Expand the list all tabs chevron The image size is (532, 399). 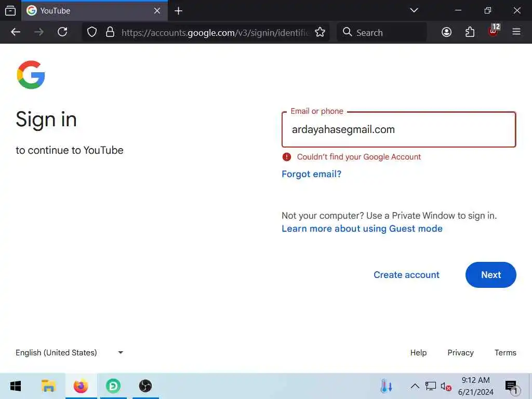coord(414,10)
